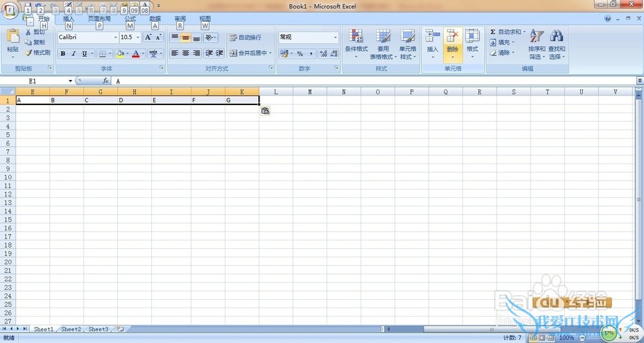Open the Office button menu
Image resolution: width=644 pixels, height=343 pixels.
pos(10,10)
